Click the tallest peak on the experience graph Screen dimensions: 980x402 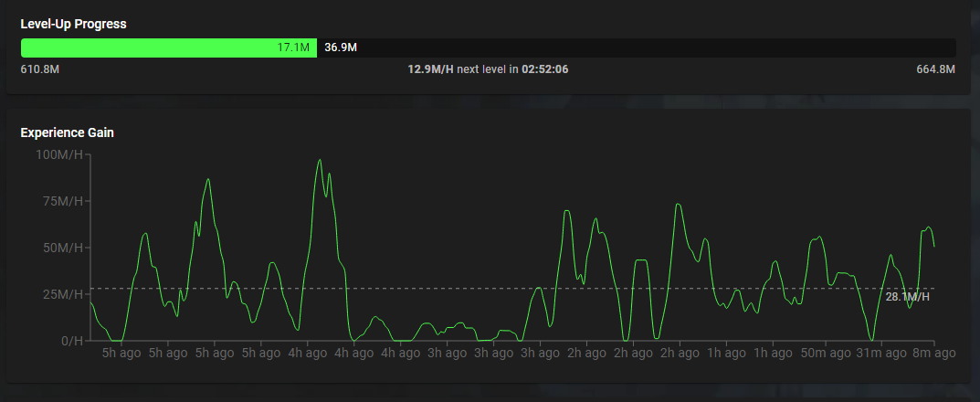click(320, 161)
